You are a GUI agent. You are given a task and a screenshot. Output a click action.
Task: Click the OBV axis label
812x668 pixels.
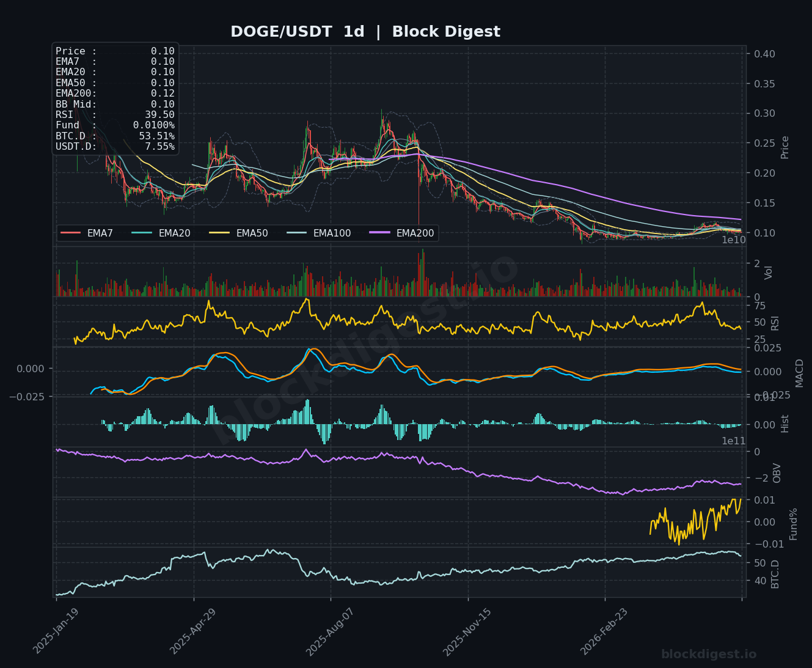pyautogui.click(x=777, y=473)
